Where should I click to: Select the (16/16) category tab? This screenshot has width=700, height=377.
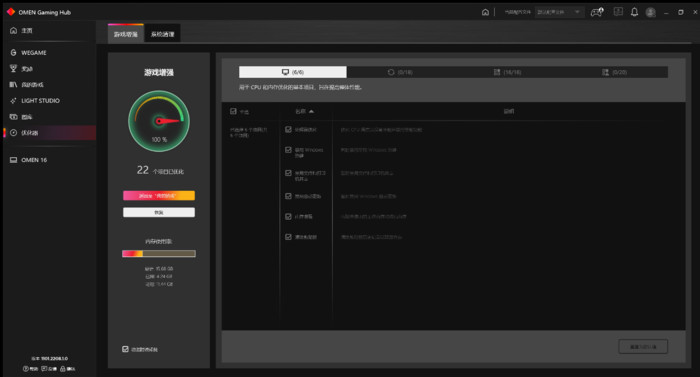(x=507, y=72)
